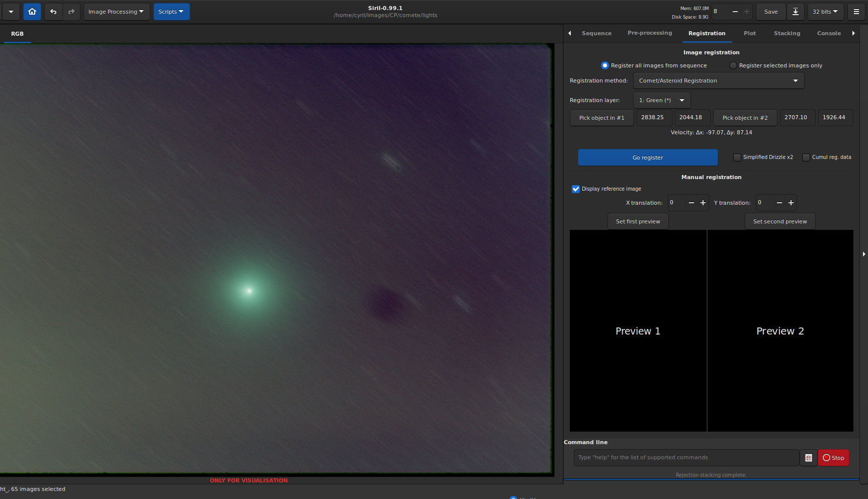Click the Save As download icon
This screenshot has width=868, height=499.
click(796, 12)
